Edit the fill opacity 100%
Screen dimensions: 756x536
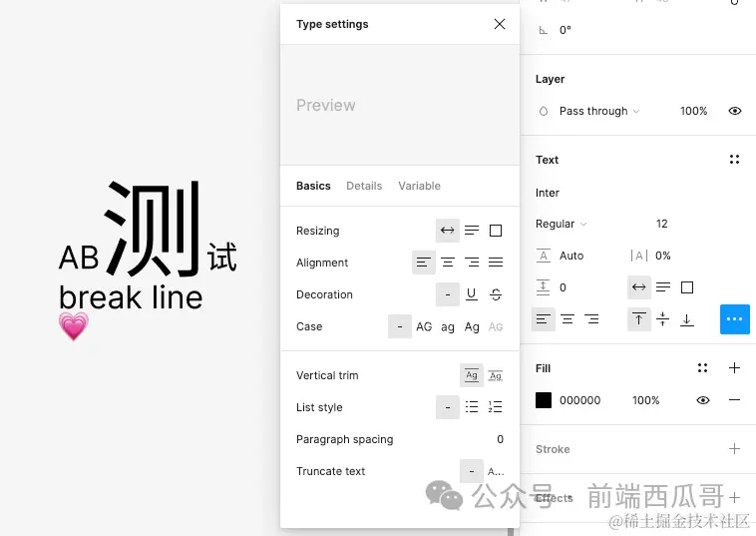pyautogui.click(x=646, y=400)
